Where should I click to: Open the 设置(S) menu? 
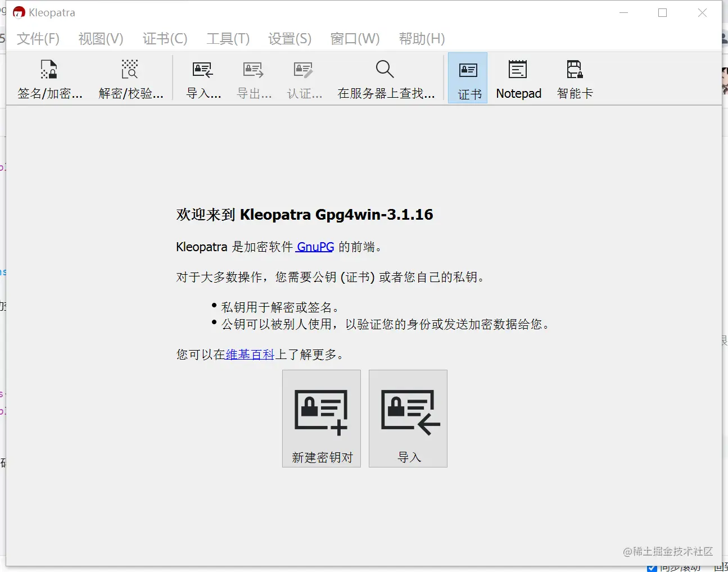tap(290, 39)
